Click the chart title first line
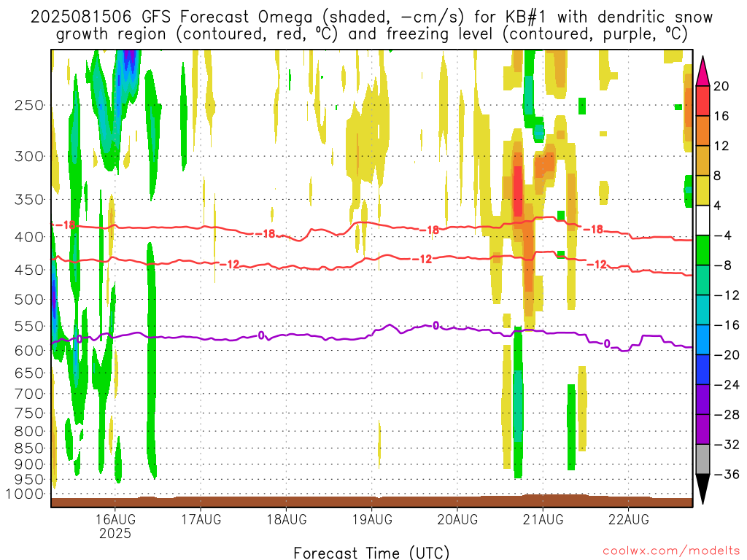Image resolution: width=747 pixels, height=560 pixels. click(371, 17)
